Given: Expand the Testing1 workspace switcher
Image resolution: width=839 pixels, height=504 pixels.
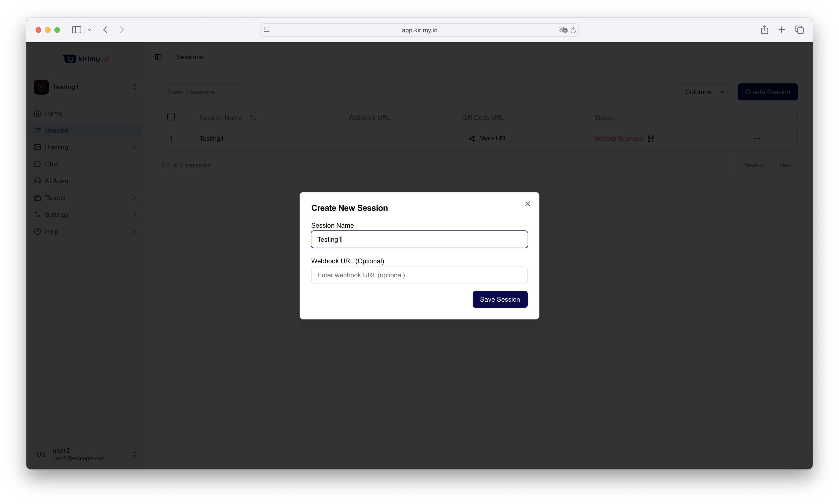Looking at the screenshot, I should (134, 87).
